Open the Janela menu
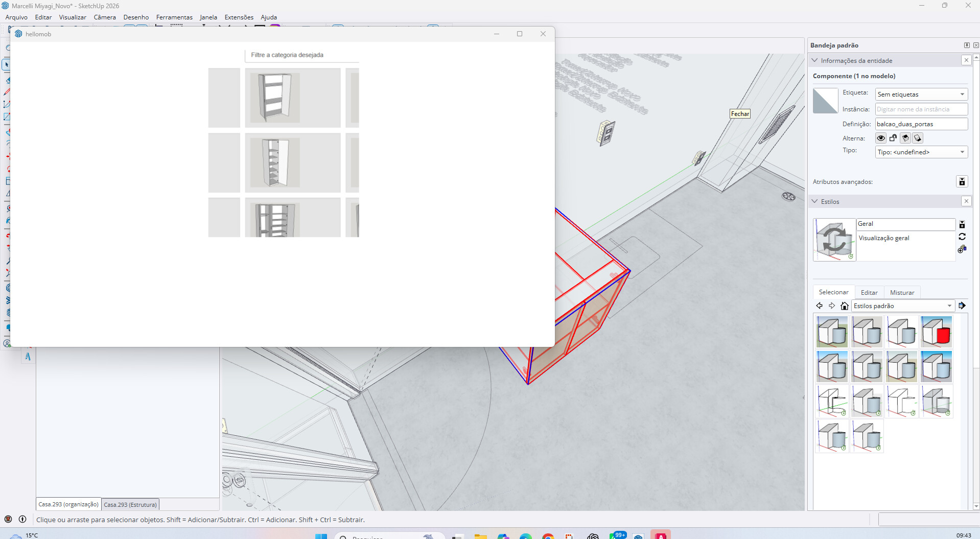 pyautogui.click(x=208, y=17)
